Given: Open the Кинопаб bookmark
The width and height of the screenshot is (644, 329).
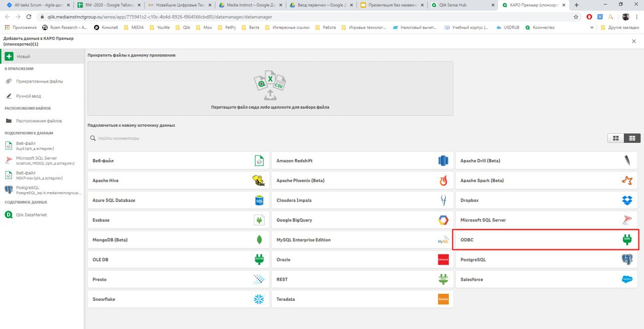Looking at the screenshot, I should [106, 28].
